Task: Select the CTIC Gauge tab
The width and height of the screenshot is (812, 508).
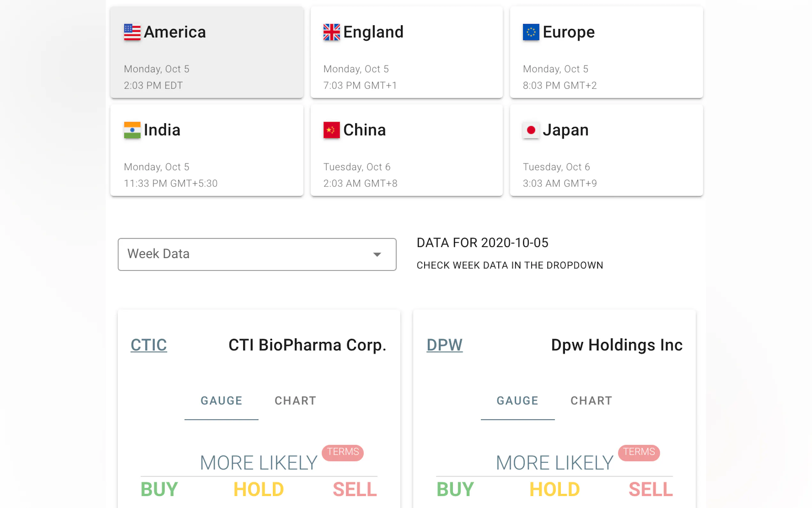Action: point(221,401)
